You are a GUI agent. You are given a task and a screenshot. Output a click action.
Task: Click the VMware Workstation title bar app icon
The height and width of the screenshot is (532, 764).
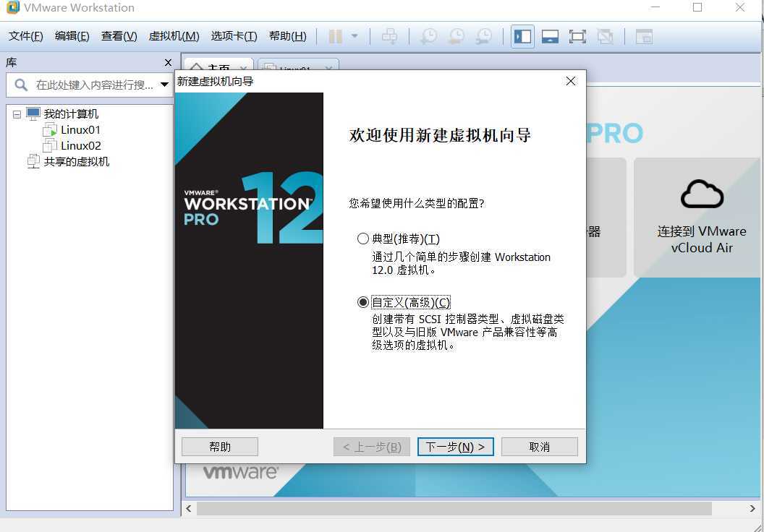tap(13, 7)
